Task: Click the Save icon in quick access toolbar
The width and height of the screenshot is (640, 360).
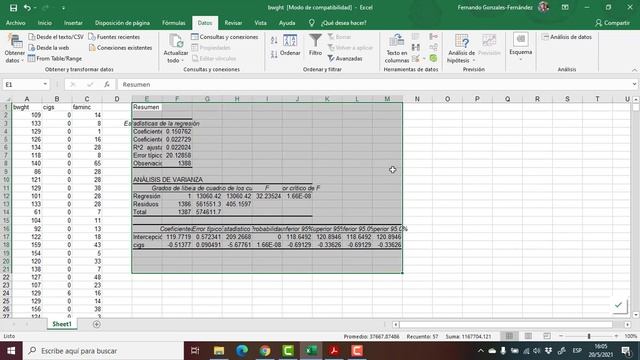Action: tap(13, 8)
